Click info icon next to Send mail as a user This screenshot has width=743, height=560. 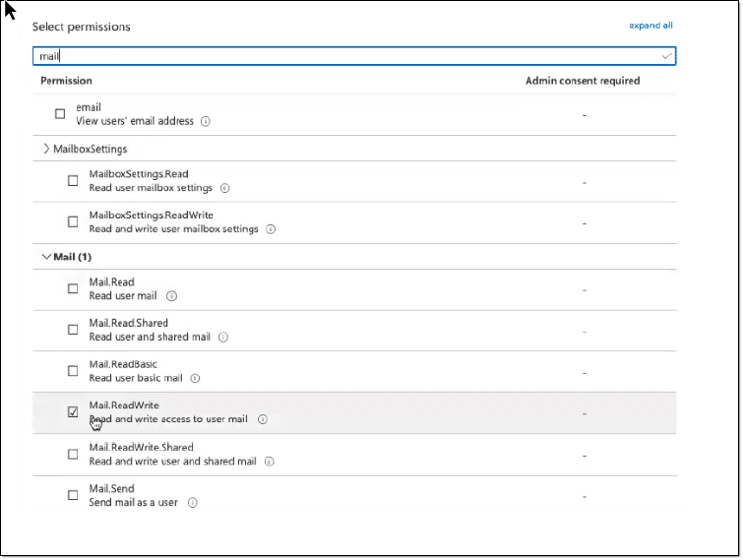point(192,503)
